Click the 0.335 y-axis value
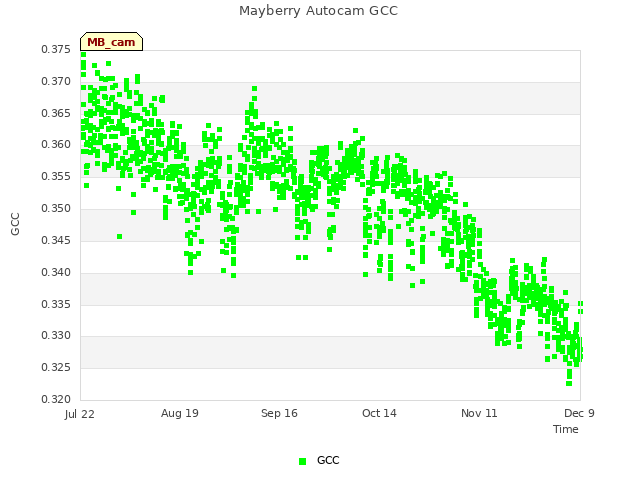Screen dimensions: 640x480 coord(56,304)
